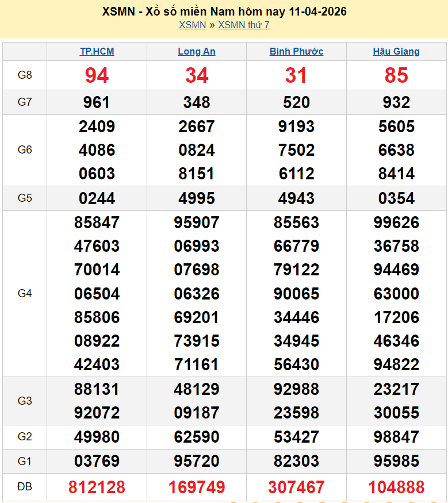Click the G5 number 0354 in Hậu Giang
448x503 pixels.
coord(396,198)
